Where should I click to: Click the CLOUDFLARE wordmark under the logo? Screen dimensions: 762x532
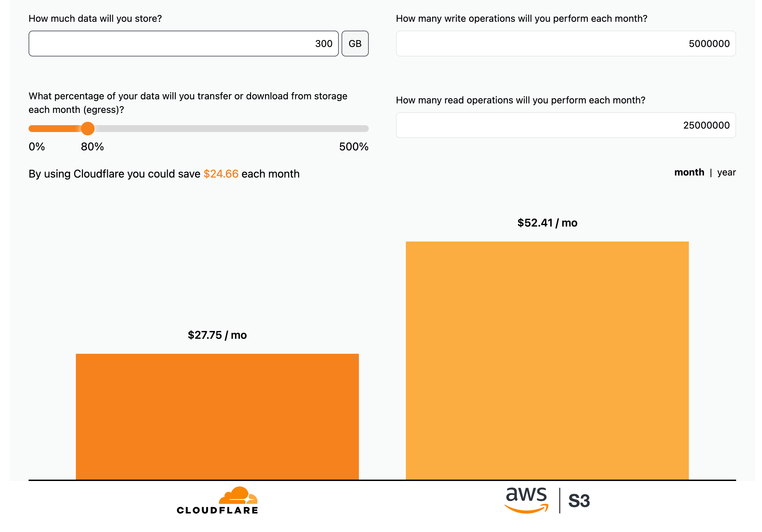tap(217, 510)
